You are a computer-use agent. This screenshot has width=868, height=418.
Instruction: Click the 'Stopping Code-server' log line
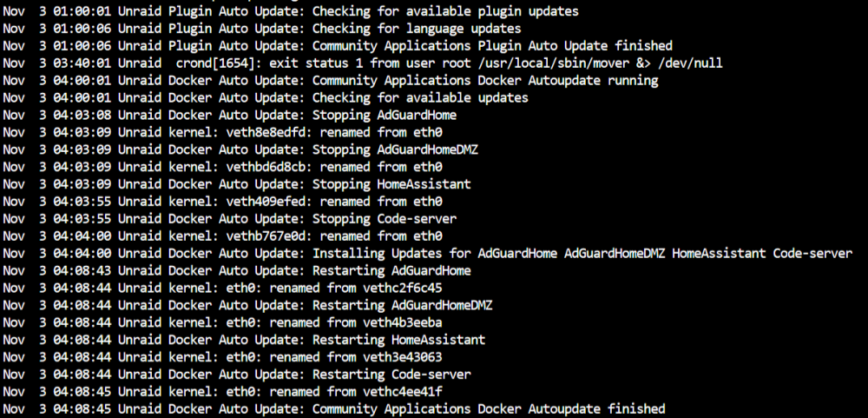(x=230, y=218)
